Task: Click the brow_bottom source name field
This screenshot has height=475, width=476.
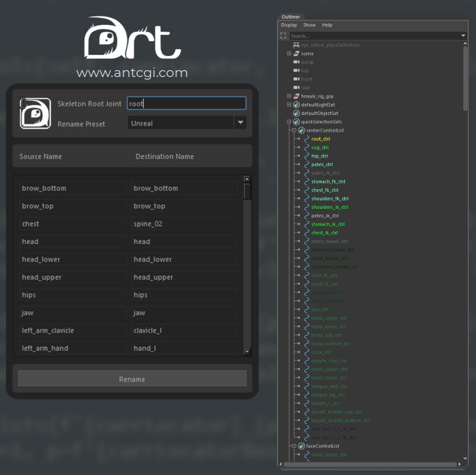Action: click(x=73, y=188)
